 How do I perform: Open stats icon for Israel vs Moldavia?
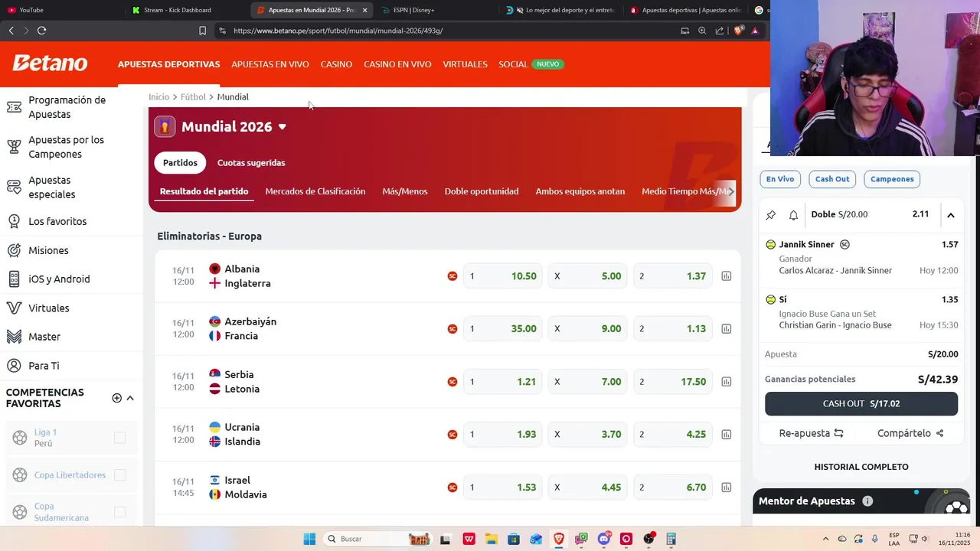pyautogui.click(x=726, y=487)
